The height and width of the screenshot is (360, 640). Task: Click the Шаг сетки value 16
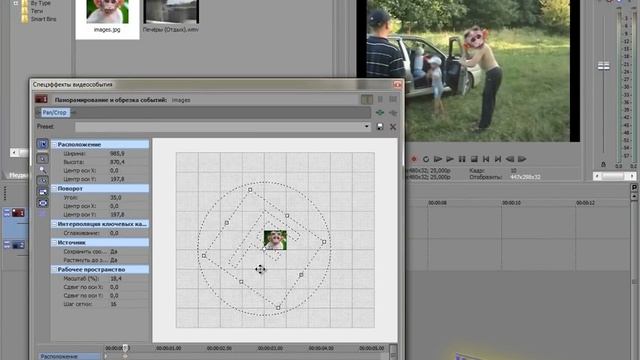pos(113,304)
